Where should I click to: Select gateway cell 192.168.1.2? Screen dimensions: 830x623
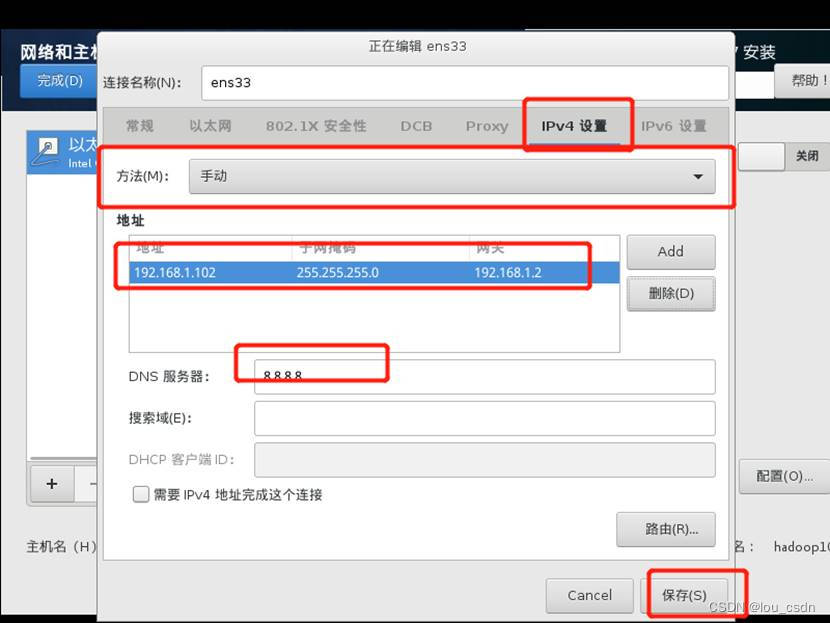click(x=508, y=273)
